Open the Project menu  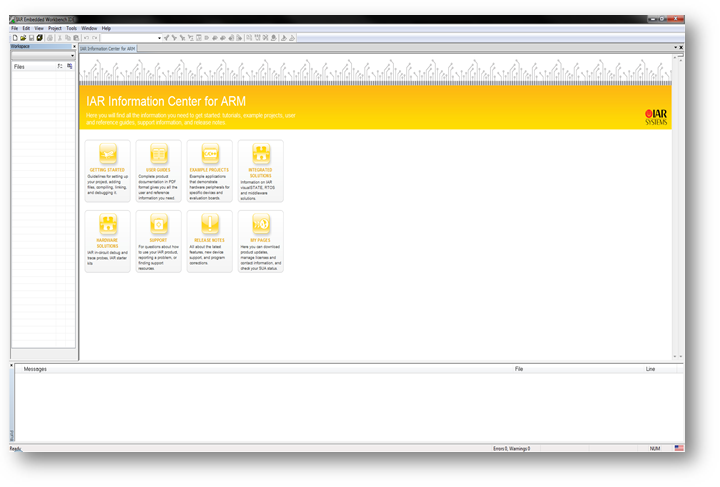(x=55, y=28)
